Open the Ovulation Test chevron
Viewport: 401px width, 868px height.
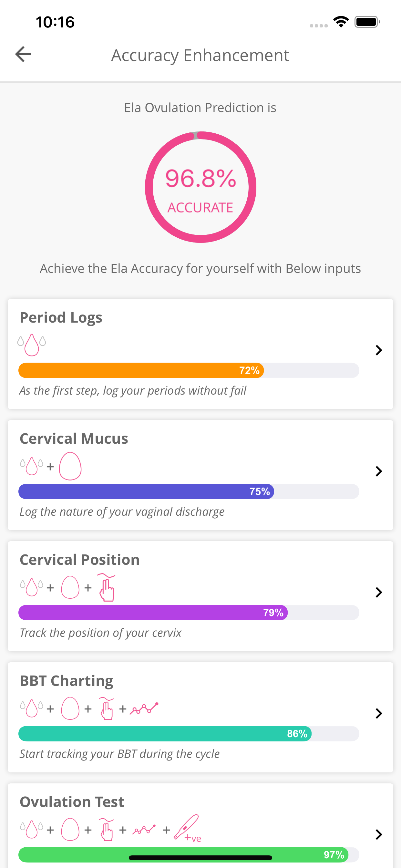[379, 834]
